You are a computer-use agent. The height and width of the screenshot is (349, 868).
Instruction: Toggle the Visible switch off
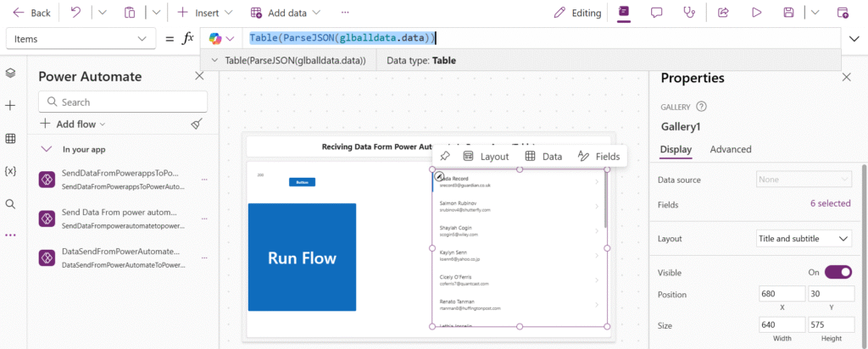pos(838,272)
